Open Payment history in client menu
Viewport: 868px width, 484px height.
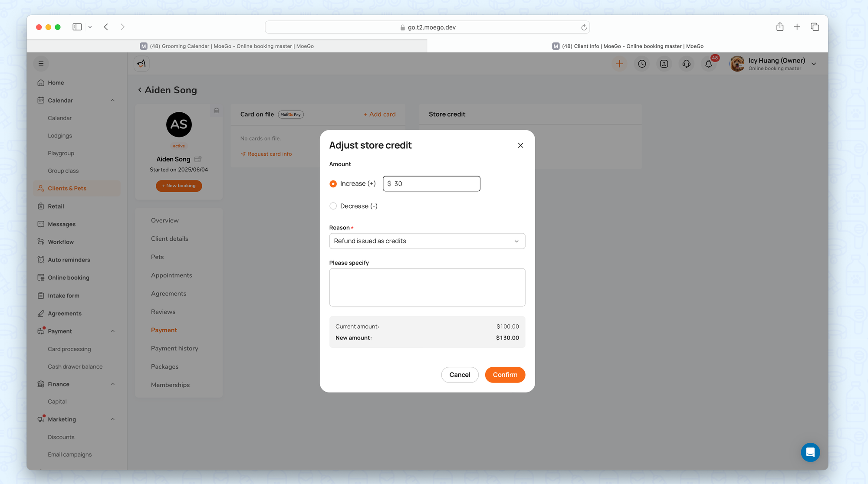[174, 348]
